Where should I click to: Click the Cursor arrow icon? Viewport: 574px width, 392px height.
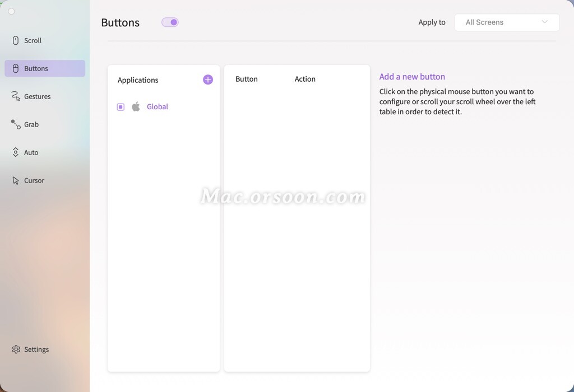tap(14, 180)
